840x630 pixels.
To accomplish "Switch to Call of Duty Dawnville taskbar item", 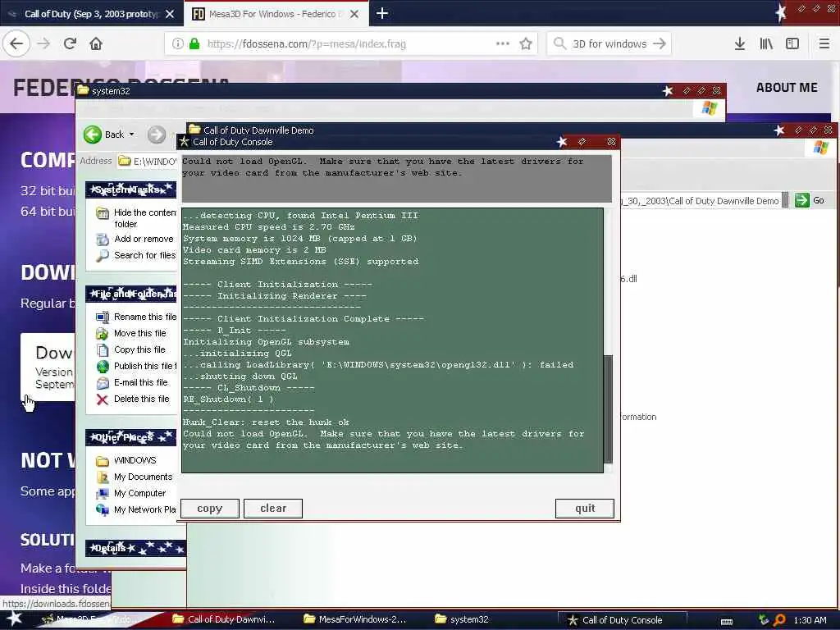I will tap(224, 619).
